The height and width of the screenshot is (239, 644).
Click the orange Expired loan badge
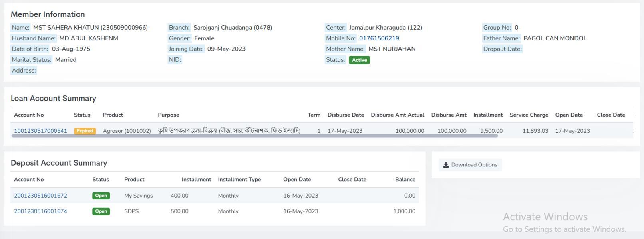[x=85, y=131]
